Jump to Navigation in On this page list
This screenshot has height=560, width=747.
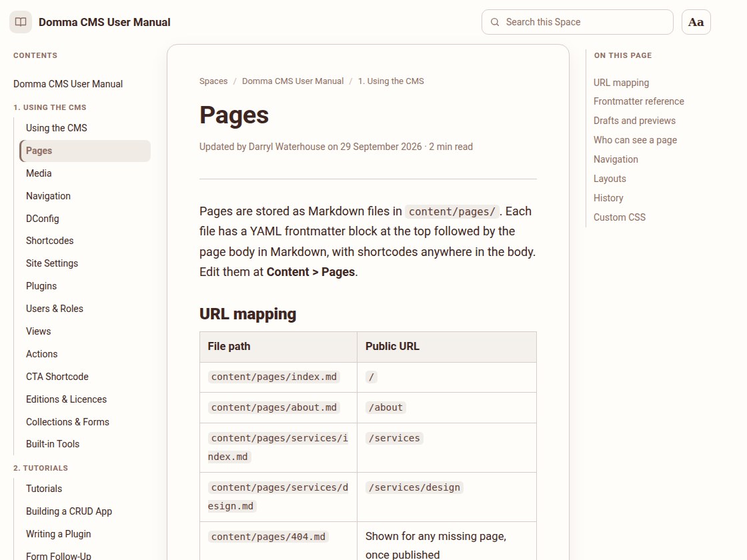click(x=616, y=159)
